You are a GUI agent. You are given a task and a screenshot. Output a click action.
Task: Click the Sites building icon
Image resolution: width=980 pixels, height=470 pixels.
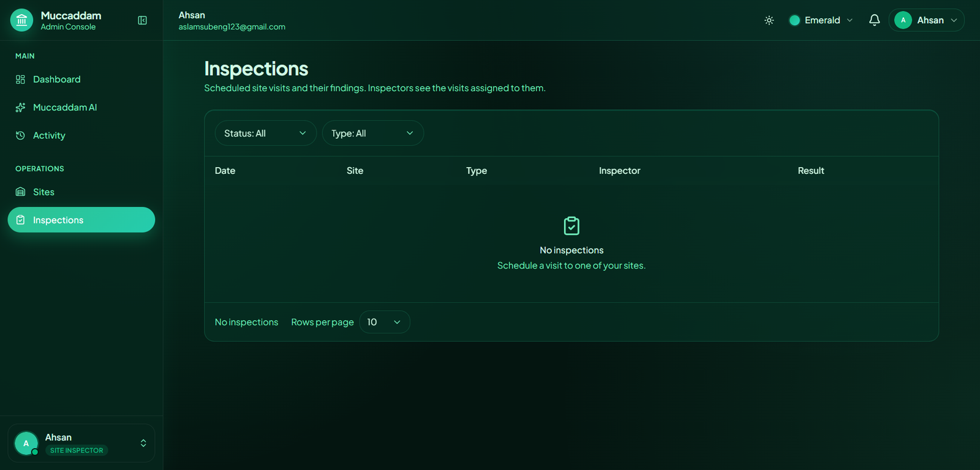(x=20, y=192)
